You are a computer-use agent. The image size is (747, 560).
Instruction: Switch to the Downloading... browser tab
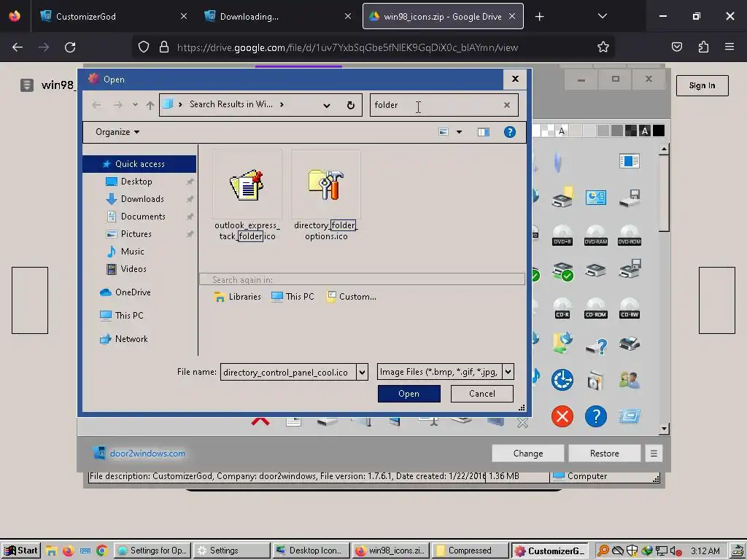(278, 16)
